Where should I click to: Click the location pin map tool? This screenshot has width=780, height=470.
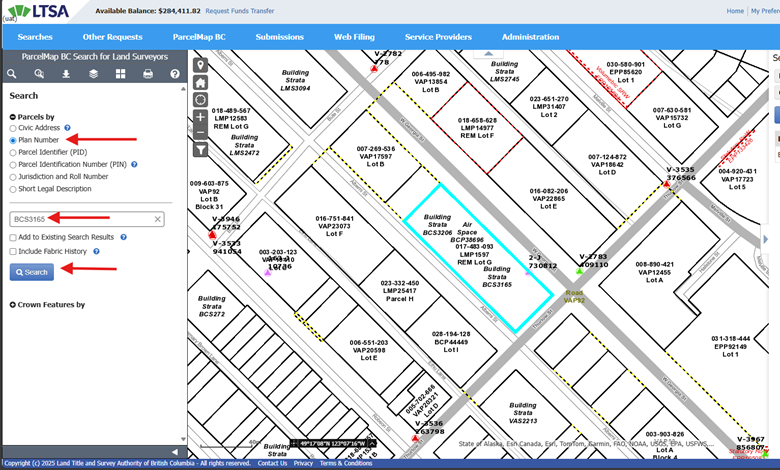coord(201,66)
